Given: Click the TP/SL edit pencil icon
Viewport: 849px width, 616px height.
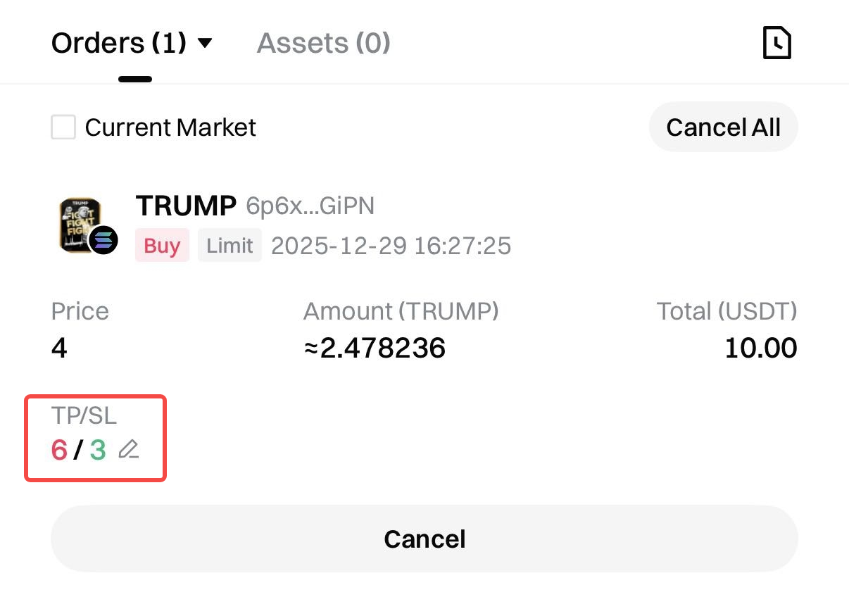Looking at the screenshot, I should (128, 449).
